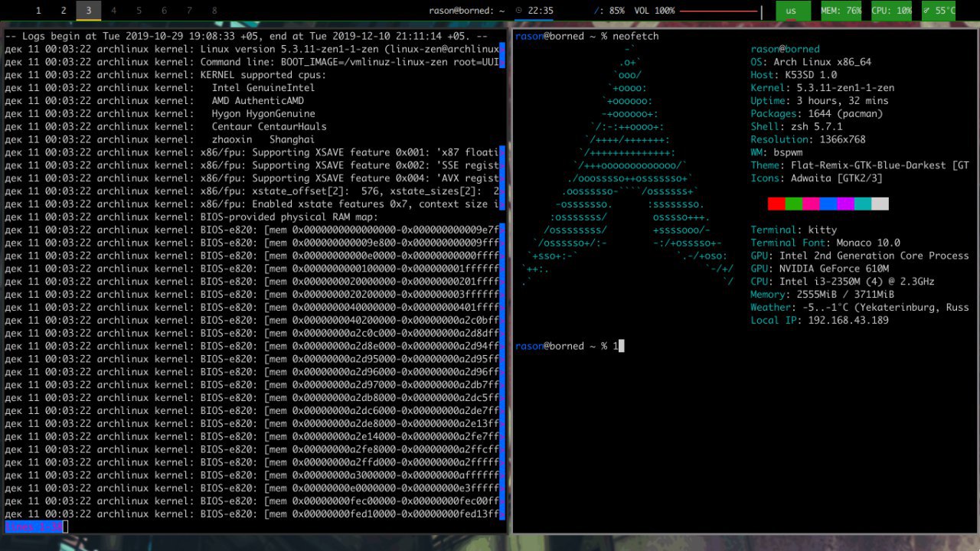Click the CPU: Intel i3-2350M line
The width and height of the screenshot is (980, 551).
(x=842, y=282)
